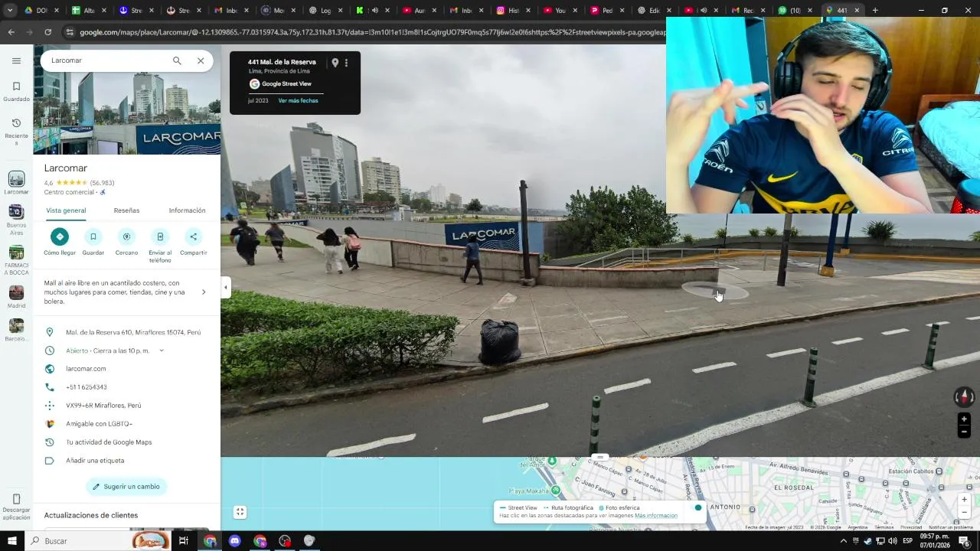980x551 pixels.
Task: Click the phone number +51 1 6254343
Action: [x=87, y=387]
